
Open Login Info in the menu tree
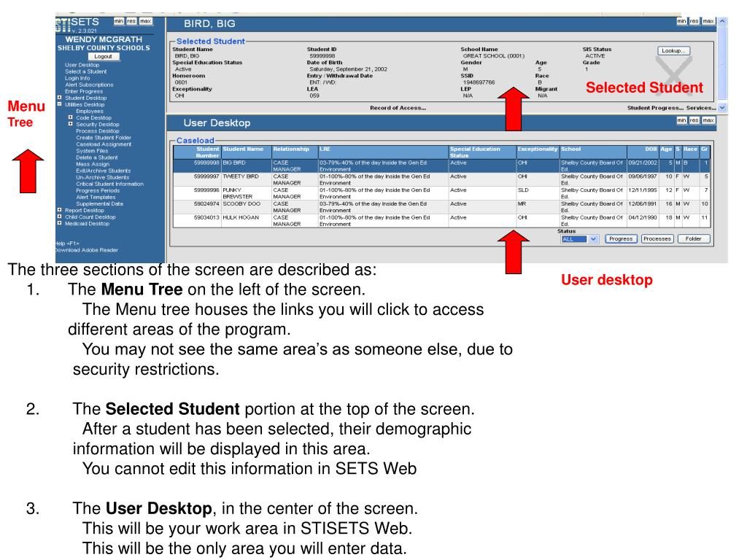(x=77, y=78)
